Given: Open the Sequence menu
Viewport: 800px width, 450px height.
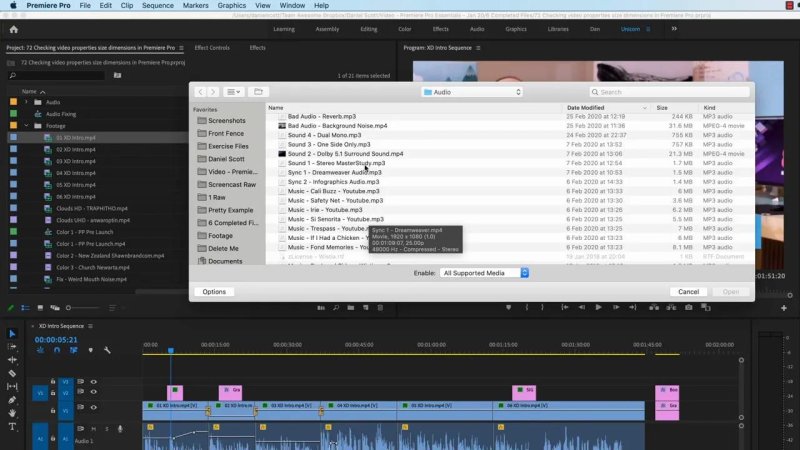Looking at the screenshot, I should 158,5.
